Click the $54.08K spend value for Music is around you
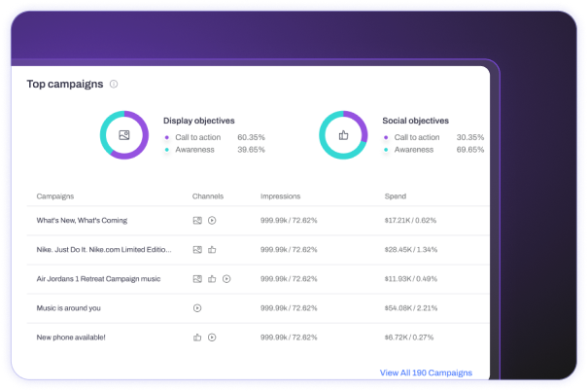Viewport: 588px width, 391px height. click(411, 308)
